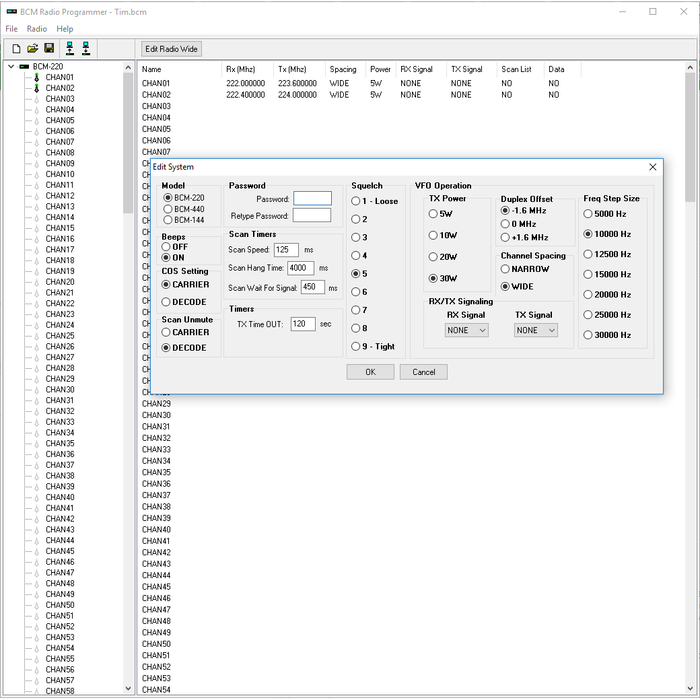The height and width of the screenshot is (700, 700).
Task: Turn beeps OFF
Action: [167, 246]
